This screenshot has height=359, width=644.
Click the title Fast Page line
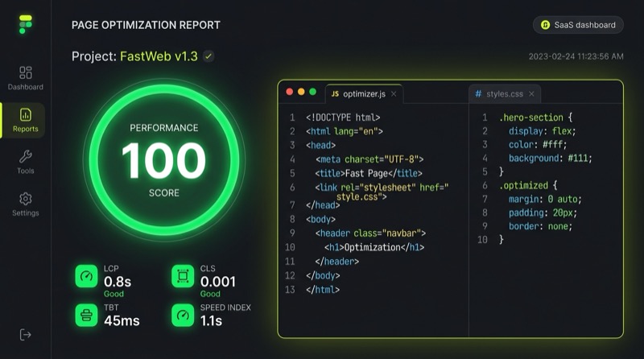[369, 173]
